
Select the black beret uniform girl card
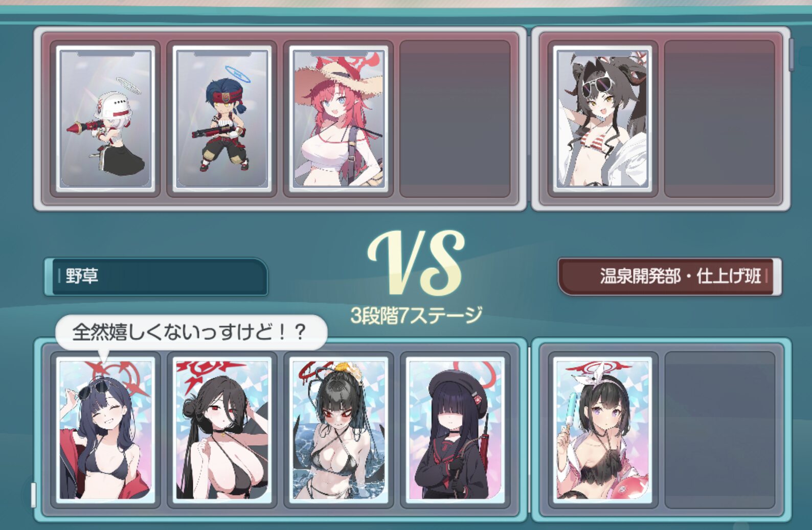click(x=455, y=430)
